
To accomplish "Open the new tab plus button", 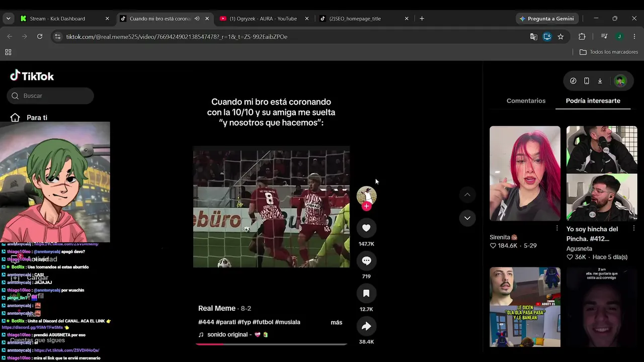I will click(422, 19).
